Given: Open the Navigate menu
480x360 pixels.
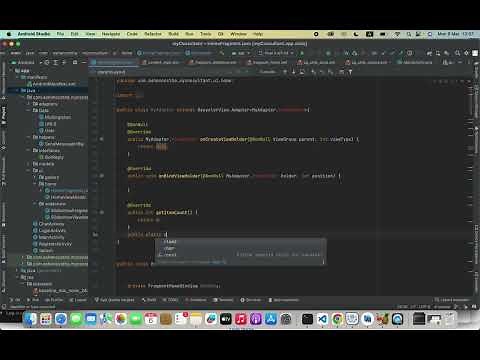Looking at the screenshot, I should tap(111, 34).
